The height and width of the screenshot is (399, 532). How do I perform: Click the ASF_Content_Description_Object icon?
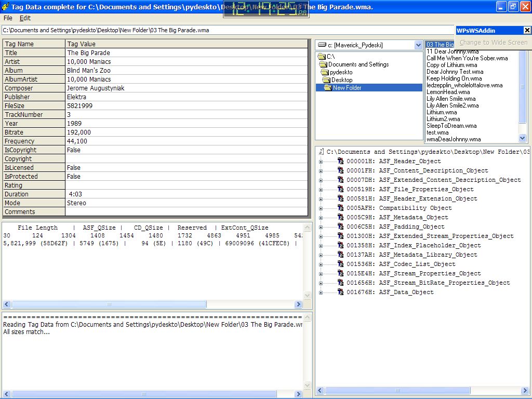tap(341, 170)
